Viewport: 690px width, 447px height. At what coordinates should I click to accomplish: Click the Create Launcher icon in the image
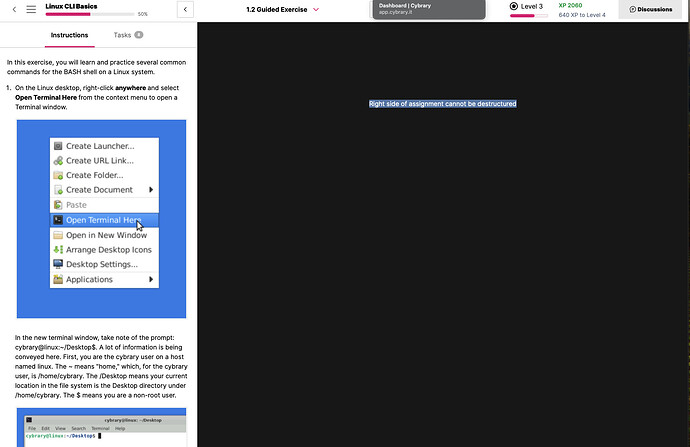click(x=58, y=146)
